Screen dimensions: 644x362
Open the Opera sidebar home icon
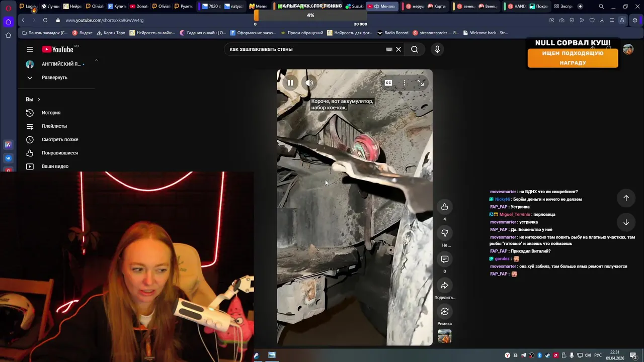(8, 22)
